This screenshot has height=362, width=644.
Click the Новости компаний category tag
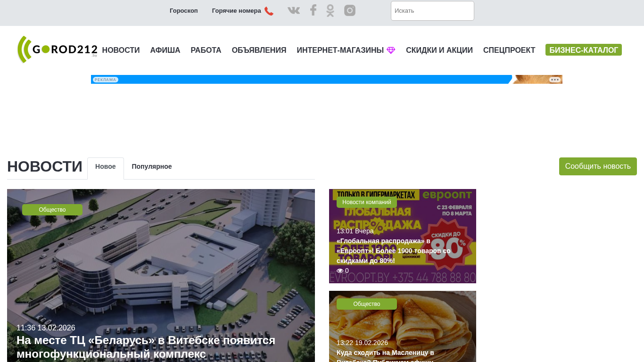(367, 202)
